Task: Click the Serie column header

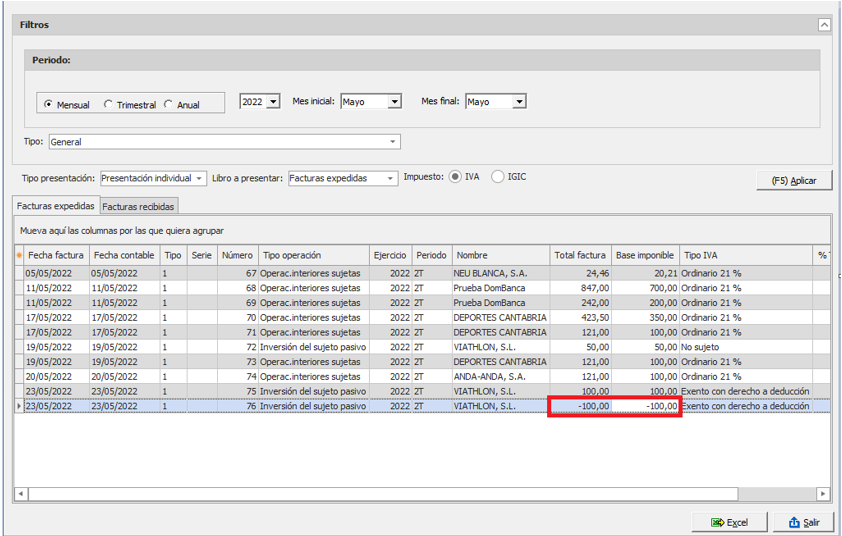Action: [x=202, y=255]
